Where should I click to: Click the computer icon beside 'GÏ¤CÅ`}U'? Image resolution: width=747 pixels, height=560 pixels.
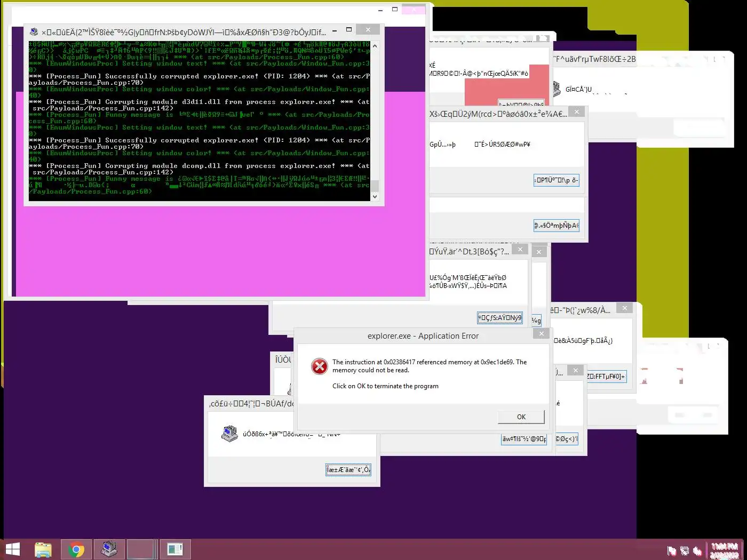click(557, 89)
